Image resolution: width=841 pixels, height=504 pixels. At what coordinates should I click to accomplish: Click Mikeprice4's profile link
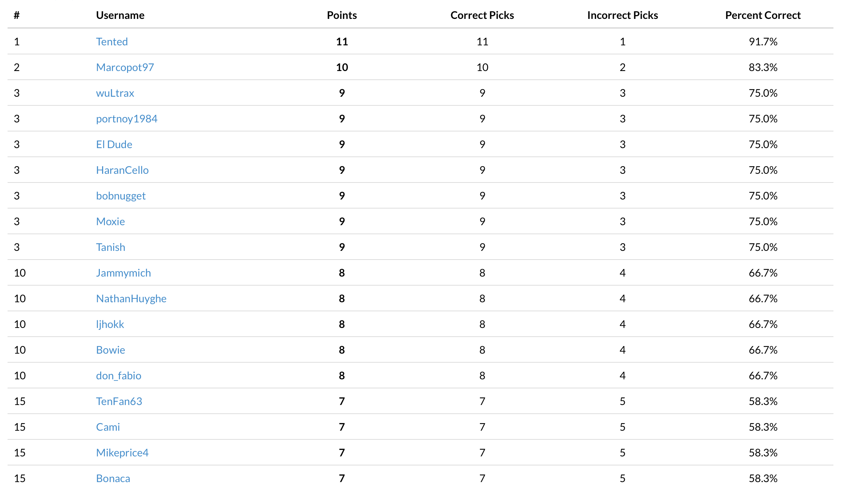click(x=122, y=453)
